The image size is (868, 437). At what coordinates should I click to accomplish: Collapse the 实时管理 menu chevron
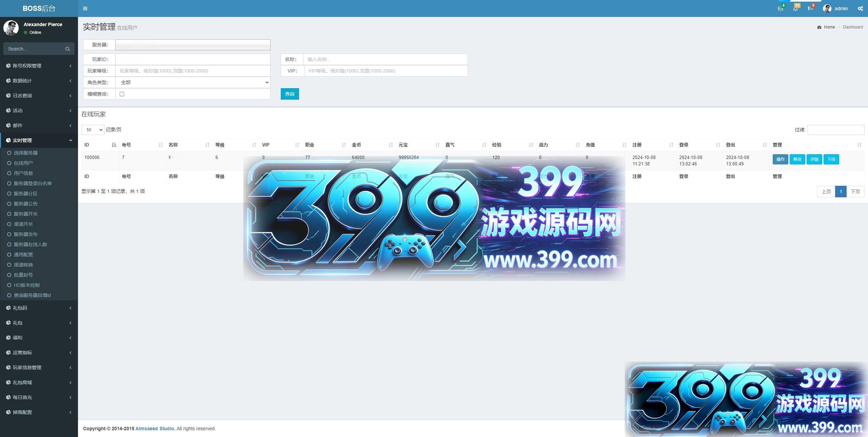(x=71, y=140)
